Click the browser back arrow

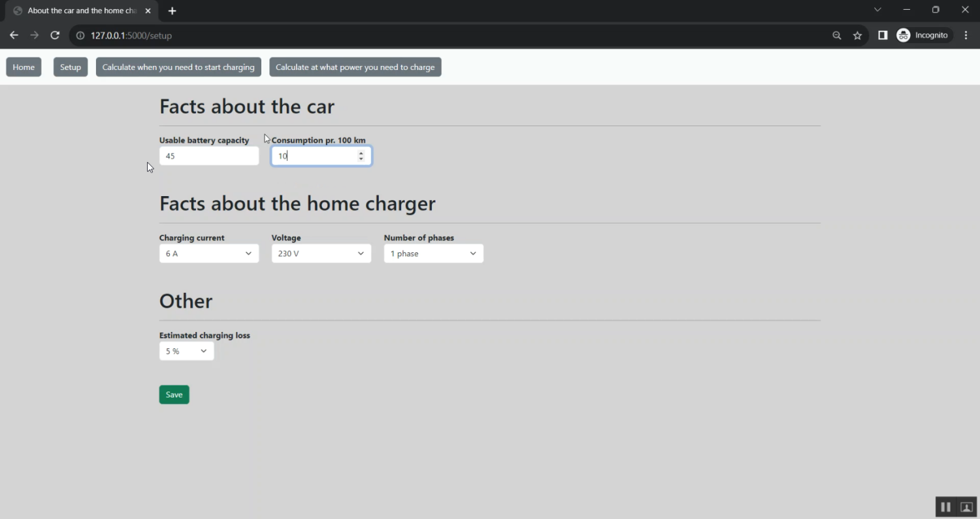coord(14,35)
